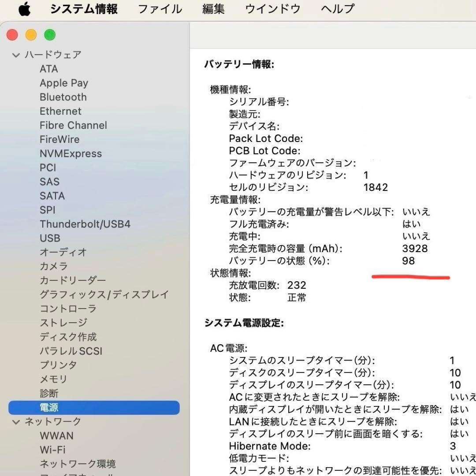Select Bluetooth in the sidebar
Image resolution: width=476 pixels, height=476 pixels.
click(63, 97)
